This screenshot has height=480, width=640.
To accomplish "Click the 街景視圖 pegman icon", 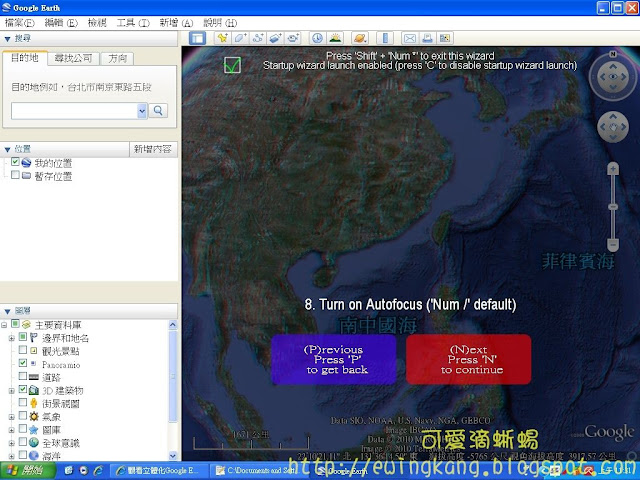I will [33, 403].
